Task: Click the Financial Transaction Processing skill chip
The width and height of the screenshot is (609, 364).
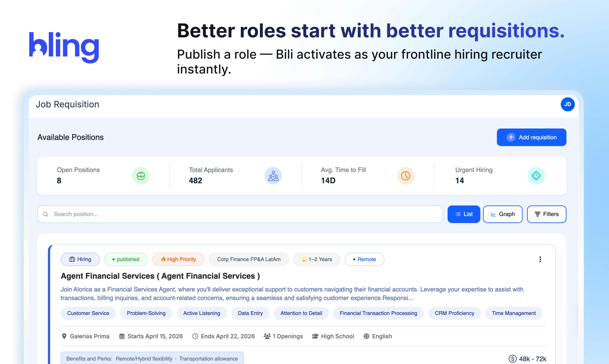Action: (378, 313)
